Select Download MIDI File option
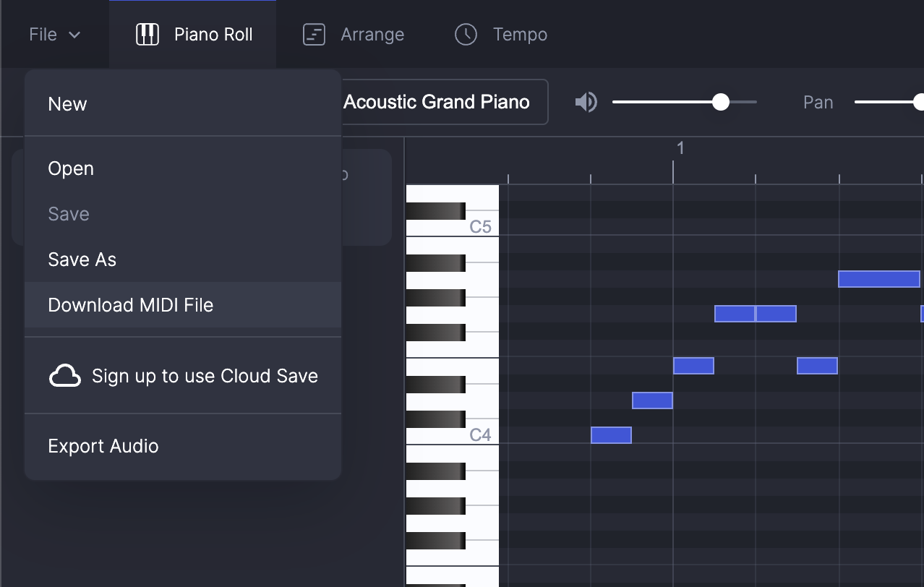This screenshot has height=587, width=924. tap(131, 305)
